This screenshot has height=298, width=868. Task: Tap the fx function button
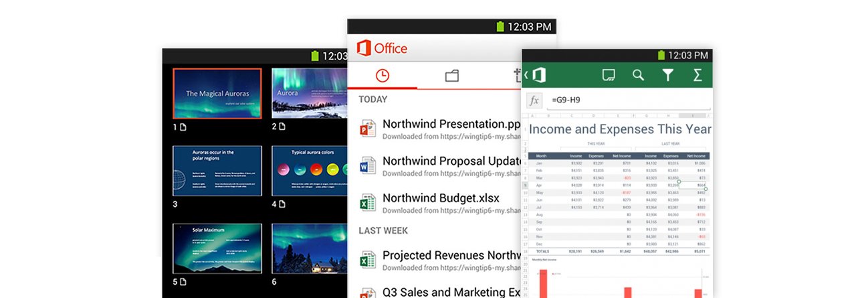(x=534, y=100)
